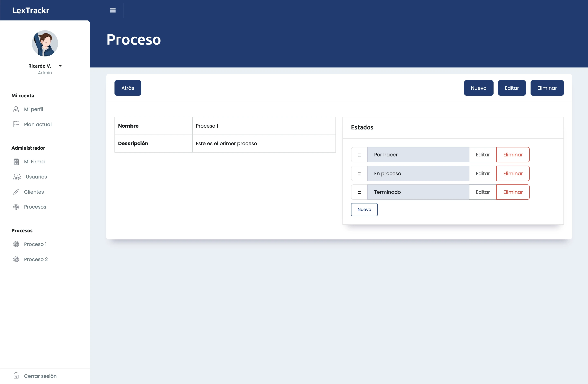This screenshot has width=588, height=384.
Task: Expand the Ricardo V. user dropdown arrow
Action: pos(60,66)
